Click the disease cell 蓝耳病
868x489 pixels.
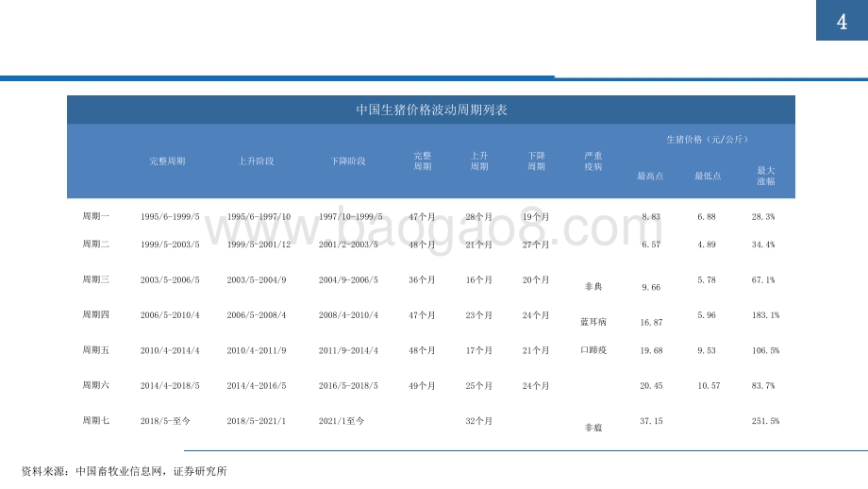pos(593,322)
